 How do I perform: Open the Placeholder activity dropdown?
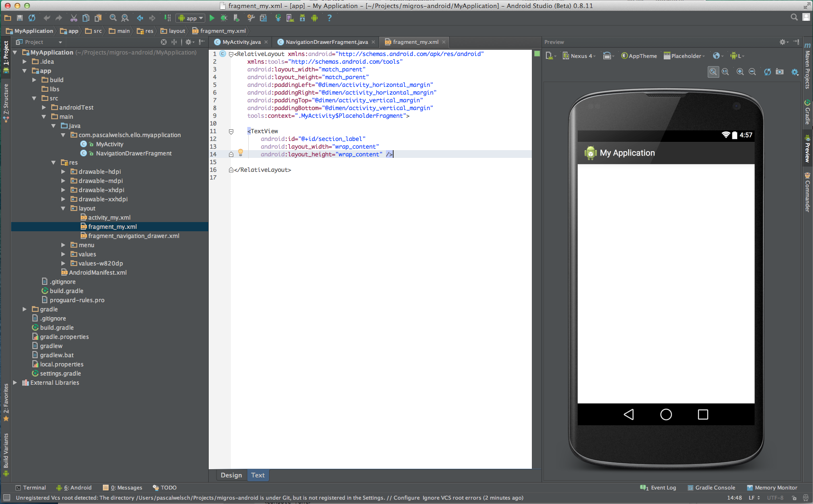point(684,56)
